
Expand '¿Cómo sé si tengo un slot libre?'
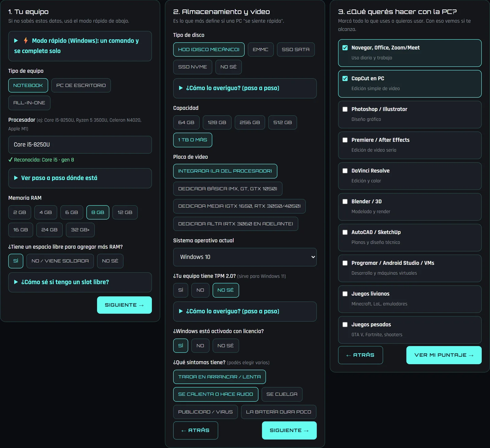[x=80, y=282]
